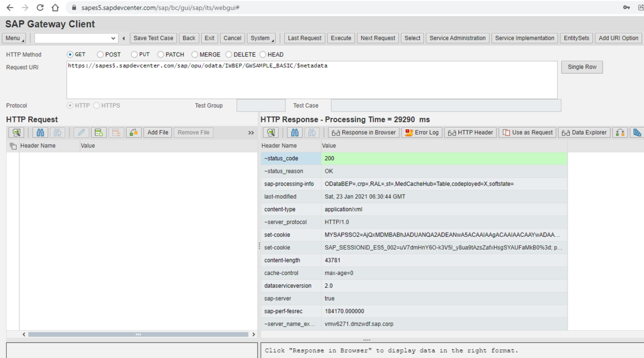Click the left arrow of request scrollbar
The height and width of the screenshot is (358, 644).
pyautogui.click(x=24, y=334)
